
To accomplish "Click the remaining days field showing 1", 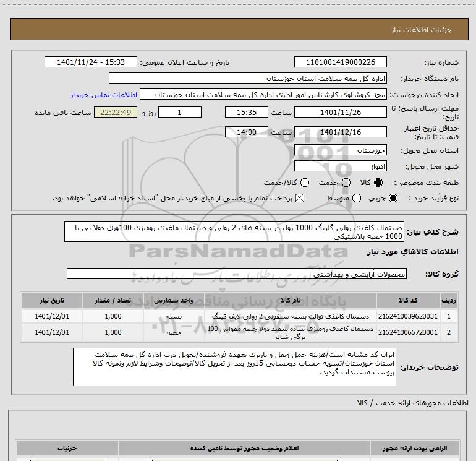I will (180, 113).
